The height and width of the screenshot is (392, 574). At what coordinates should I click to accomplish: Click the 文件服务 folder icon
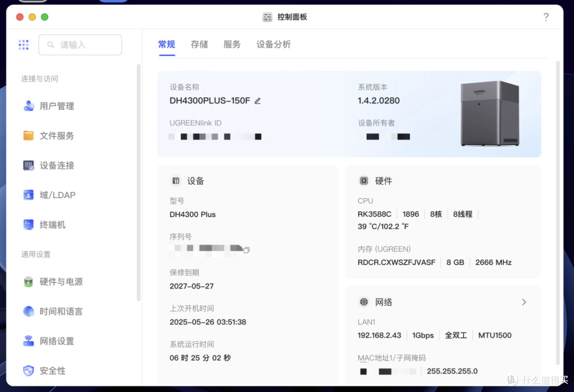coord(29,135)
